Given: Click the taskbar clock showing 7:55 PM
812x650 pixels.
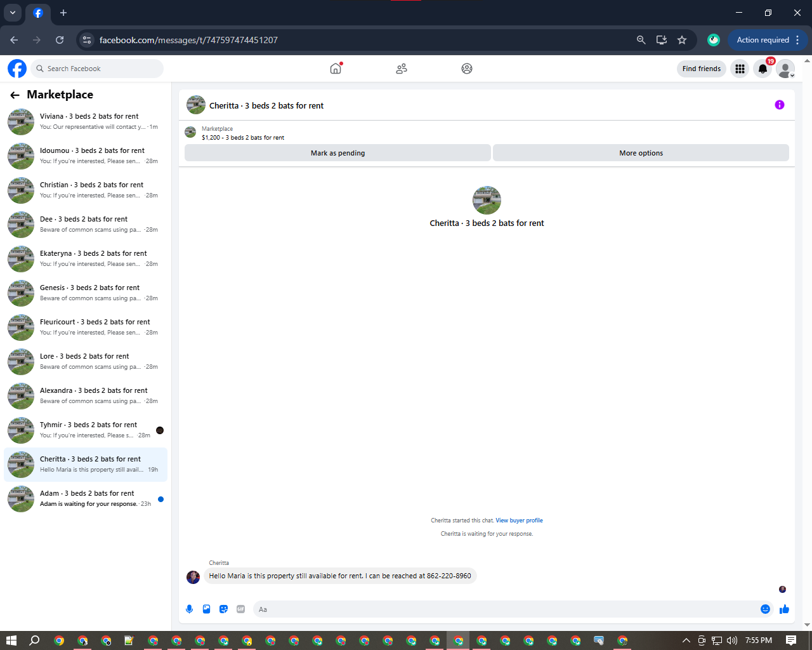Looking at the screenshot, I should [x=759, y=640].
